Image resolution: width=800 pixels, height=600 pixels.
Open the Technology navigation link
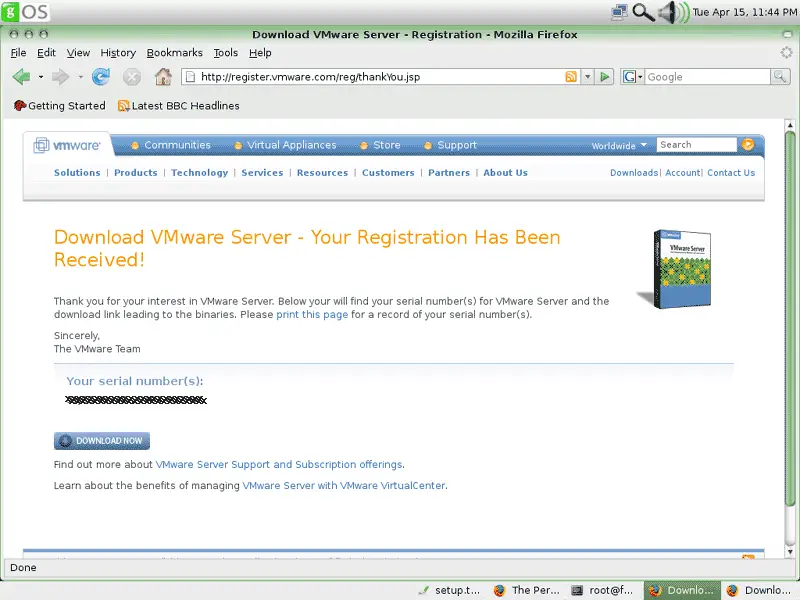click(199, 172)
